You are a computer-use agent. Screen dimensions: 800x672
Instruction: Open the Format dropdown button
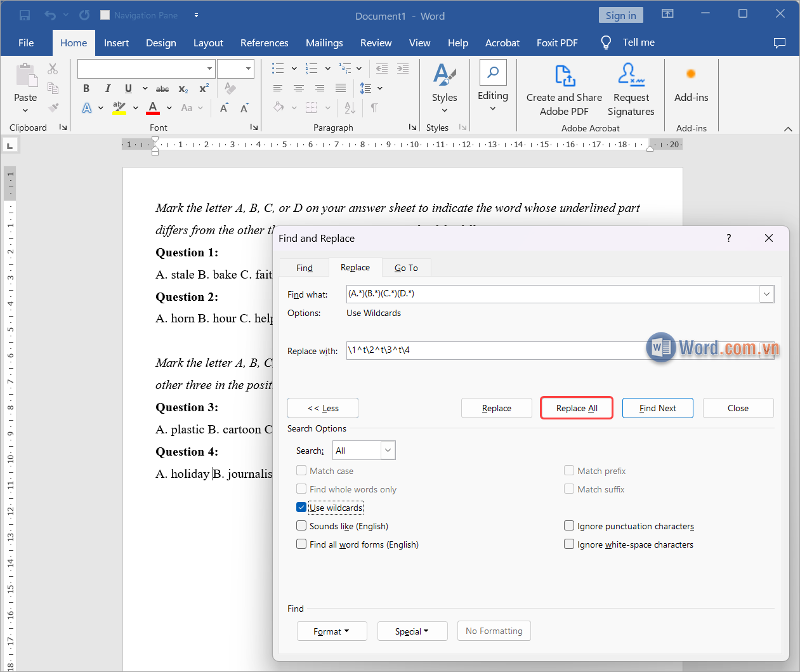332,631
